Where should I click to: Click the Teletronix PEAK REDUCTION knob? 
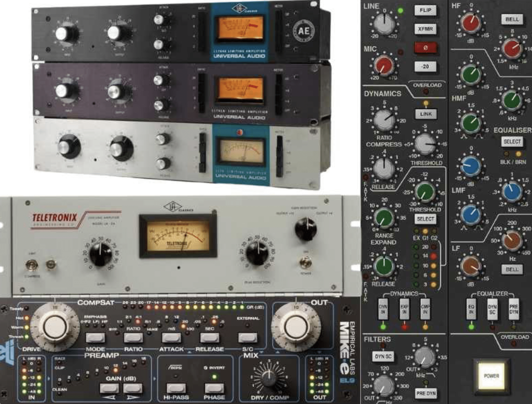[x=257, y=253]
